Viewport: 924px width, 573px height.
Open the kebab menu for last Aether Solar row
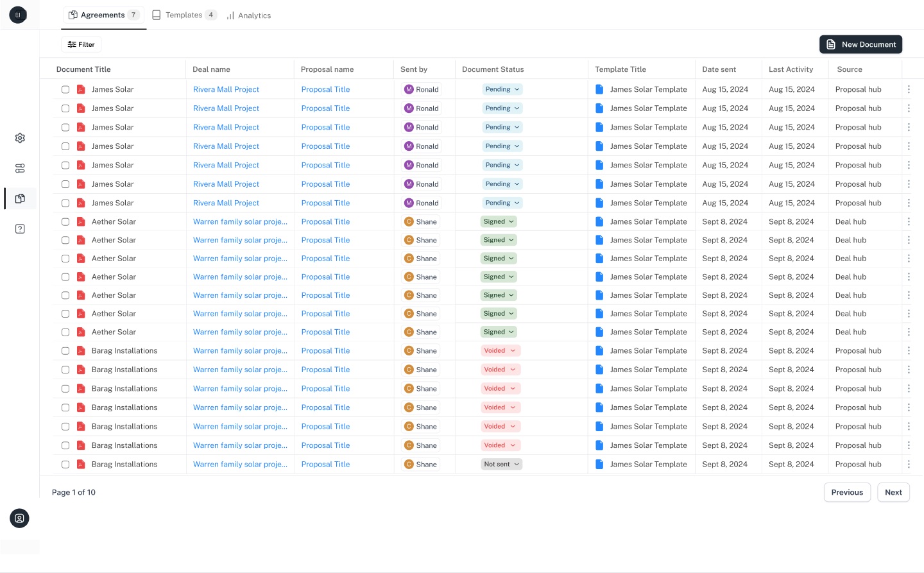tap(909, 332)
